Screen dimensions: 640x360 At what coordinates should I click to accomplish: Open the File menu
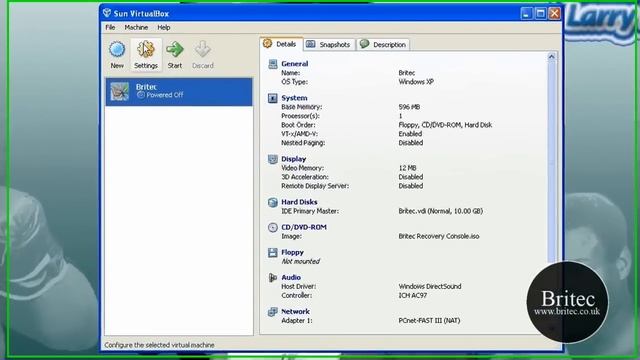110,27
